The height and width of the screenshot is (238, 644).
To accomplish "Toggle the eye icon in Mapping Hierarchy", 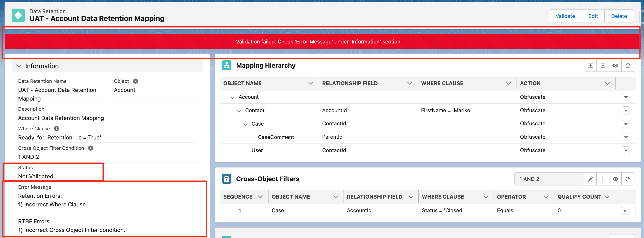I will point(615,66).
